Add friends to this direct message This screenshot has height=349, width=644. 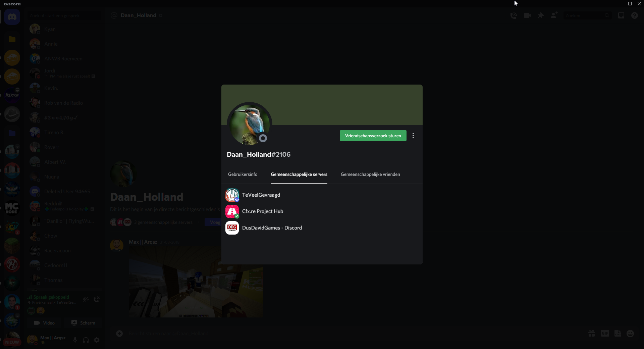554,15
